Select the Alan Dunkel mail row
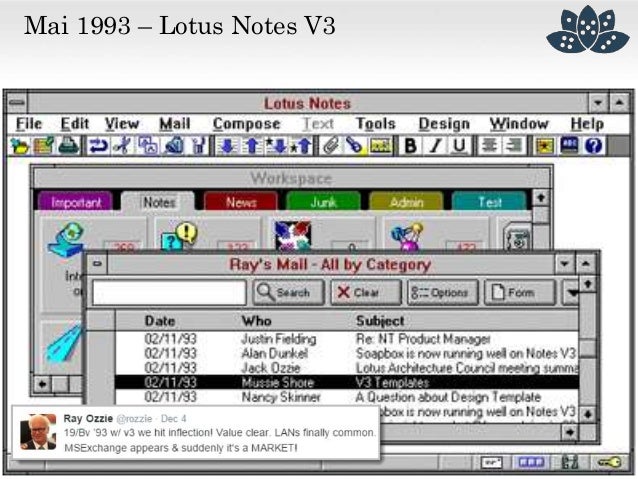Image resolution: width=638 pixels, height=479 pixels. (347, 353)
